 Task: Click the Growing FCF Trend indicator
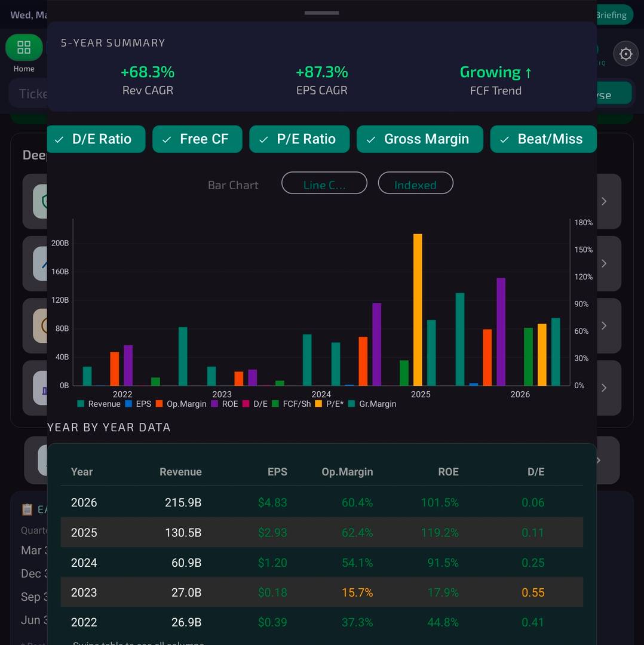pos(495,73)
